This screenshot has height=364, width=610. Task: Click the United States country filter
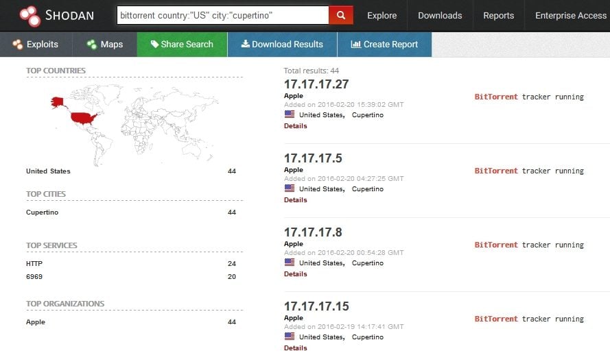pyautogui.click(x=48, y=171)
